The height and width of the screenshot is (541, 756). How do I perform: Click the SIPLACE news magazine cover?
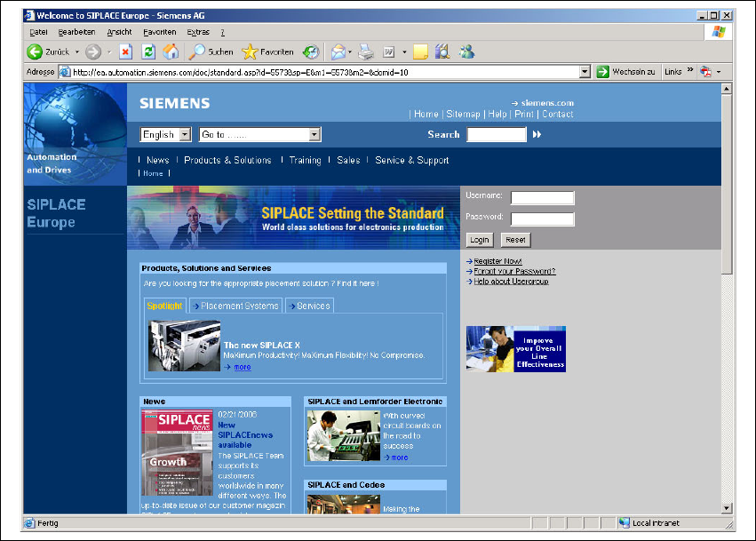pos(177,453)
